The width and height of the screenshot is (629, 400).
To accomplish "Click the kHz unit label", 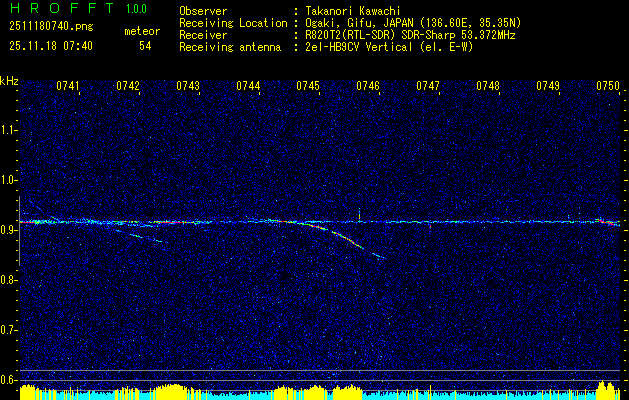I will coord(10,80).
